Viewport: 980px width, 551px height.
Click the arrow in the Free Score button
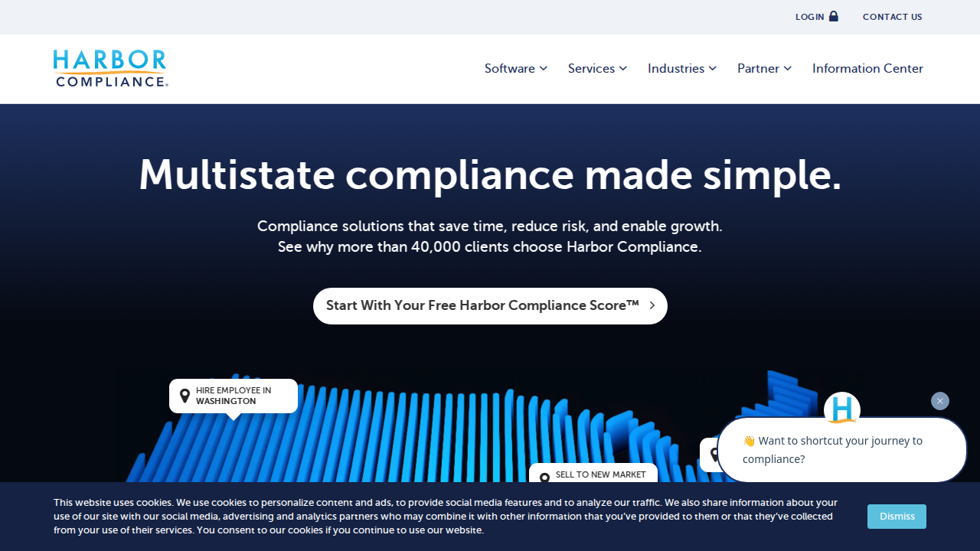click(652, 305)
